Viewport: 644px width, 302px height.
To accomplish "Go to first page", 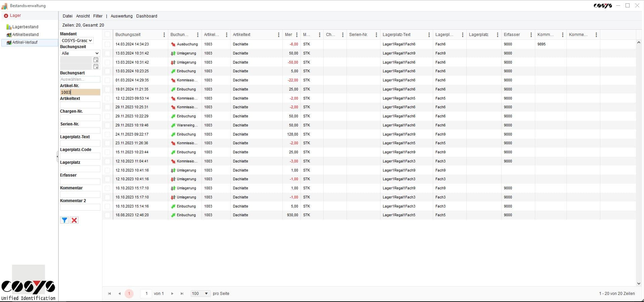I will 109,294.
